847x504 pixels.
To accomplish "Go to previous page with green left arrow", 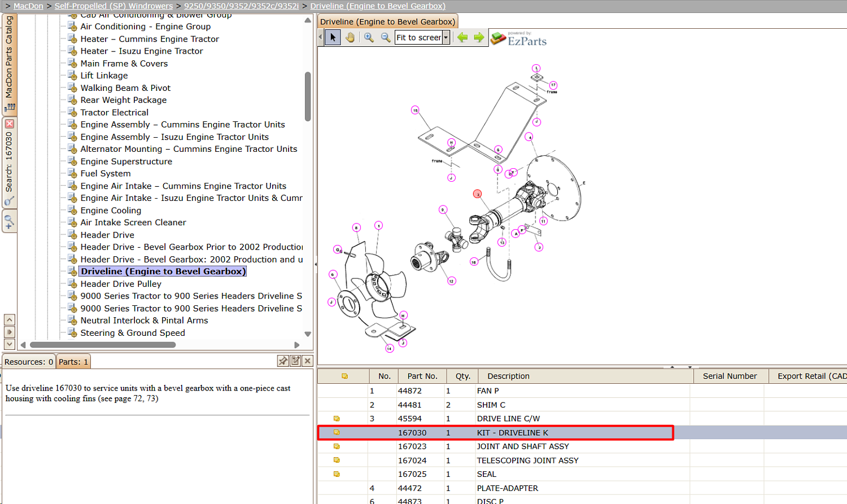I will tap(462, 38).
